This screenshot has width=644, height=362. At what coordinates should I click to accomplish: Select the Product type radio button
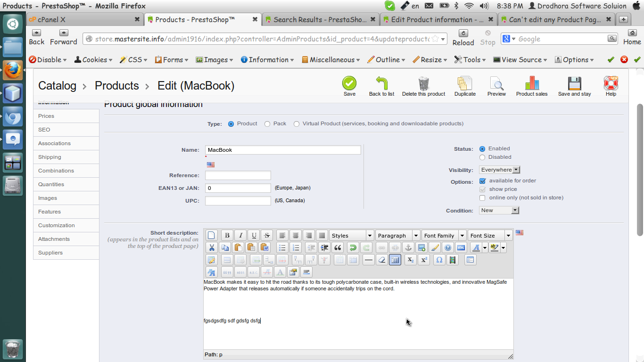pyautogui.click(x=231, y=124)
